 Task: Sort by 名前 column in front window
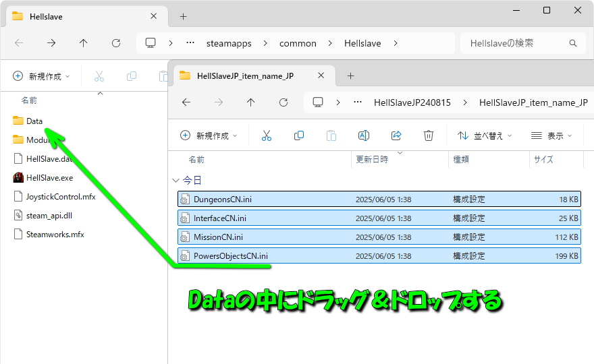click(x=196, y=160)
